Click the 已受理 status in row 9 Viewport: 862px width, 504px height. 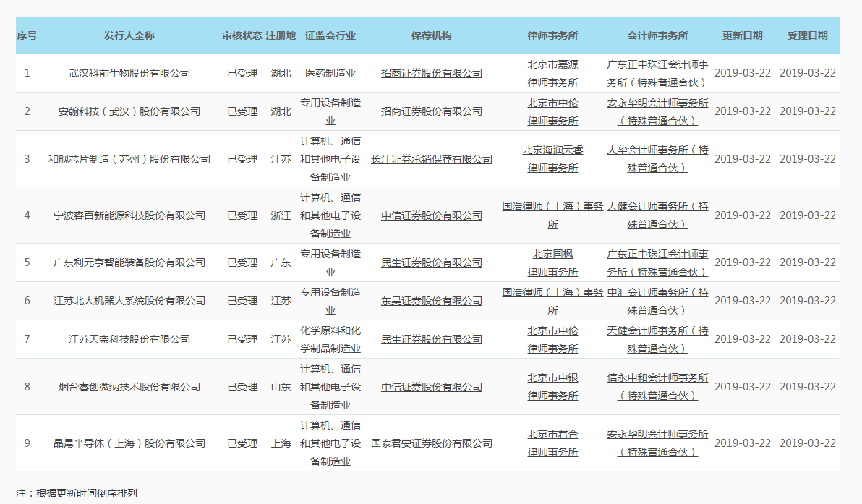coord(242,443)
